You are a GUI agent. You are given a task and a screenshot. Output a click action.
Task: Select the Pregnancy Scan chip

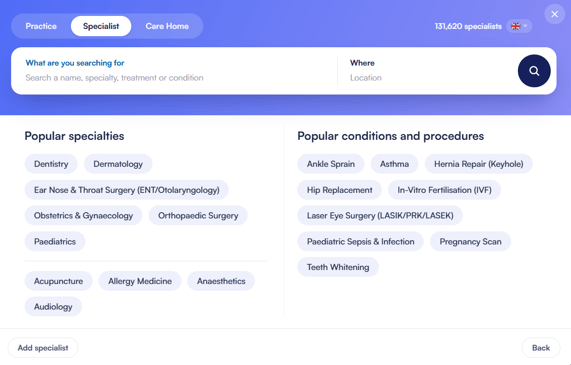[470, 242]
